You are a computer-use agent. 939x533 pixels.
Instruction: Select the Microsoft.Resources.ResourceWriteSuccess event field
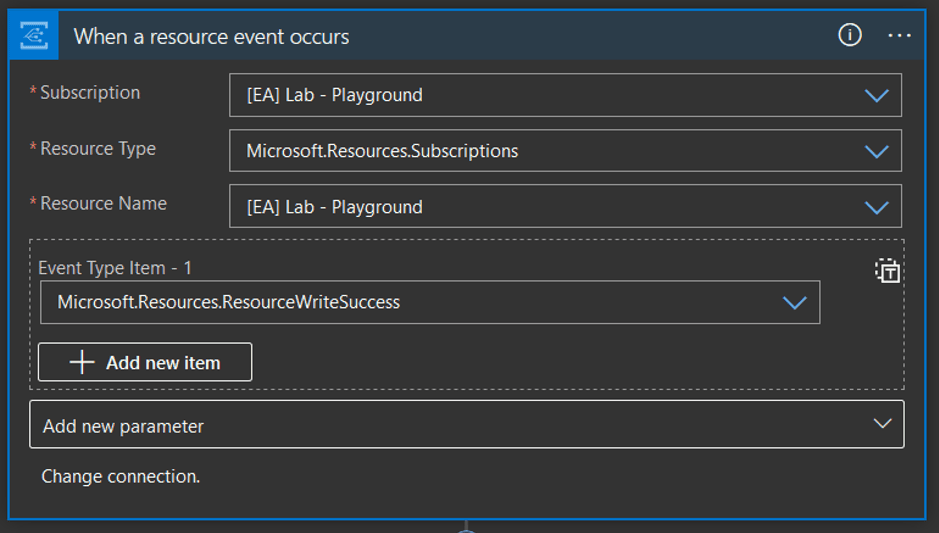tap(430, 302)
